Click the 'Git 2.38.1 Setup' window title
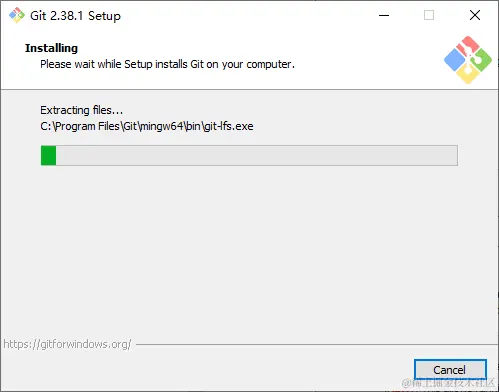 click(x=75, y=16)
